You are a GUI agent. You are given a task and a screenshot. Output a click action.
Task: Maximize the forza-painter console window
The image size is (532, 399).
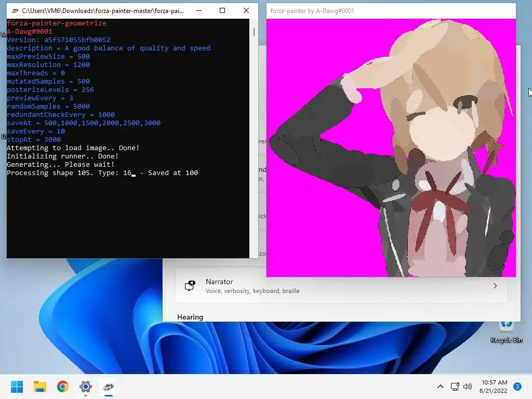point(222,11)
